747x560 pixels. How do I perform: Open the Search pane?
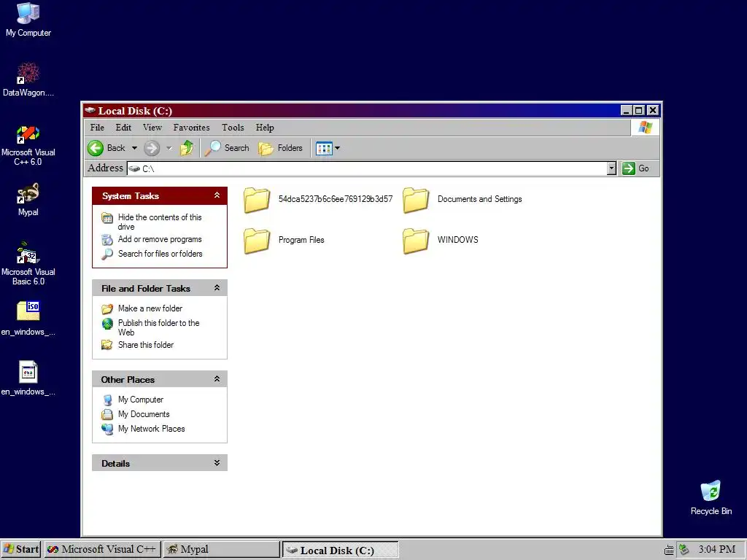coord(228,148)
